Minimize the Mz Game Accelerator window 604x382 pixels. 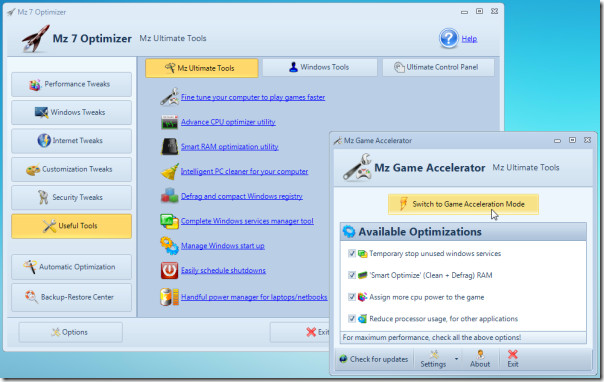click(x=557, y=141)
